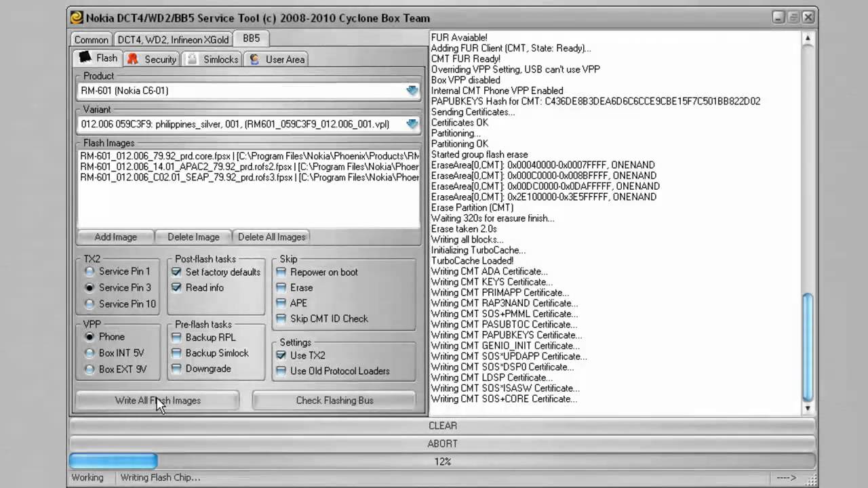Select the APAC2 rofs2.fpsx flash image row

pos(249,166)
